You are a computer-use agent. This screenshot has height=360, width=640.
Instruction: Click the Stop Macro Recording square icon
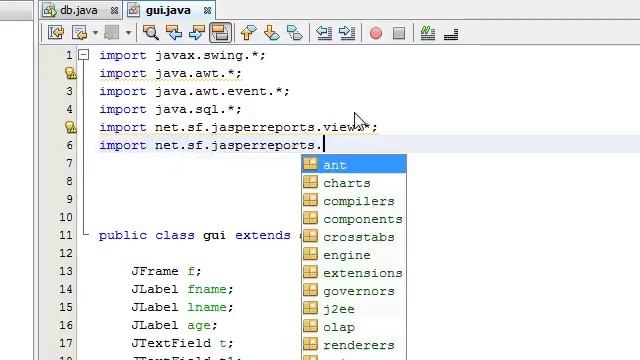399,33
